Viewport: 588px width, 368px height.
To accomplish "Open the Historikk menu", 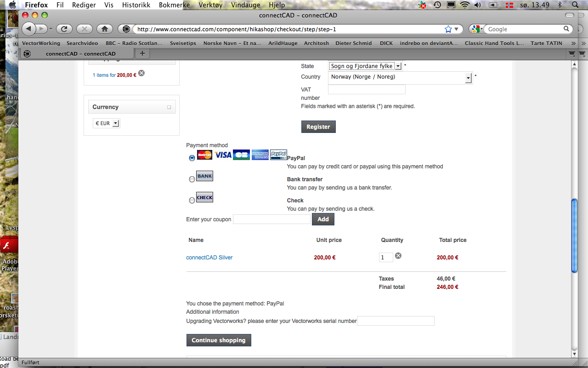I will point(136,5).
